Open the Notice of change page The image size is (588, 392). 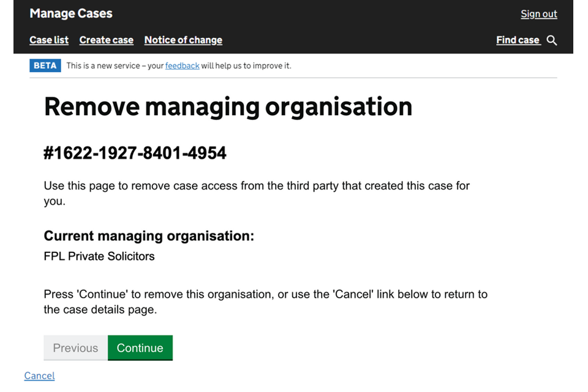pyautogui.click(x=183, y=40)
